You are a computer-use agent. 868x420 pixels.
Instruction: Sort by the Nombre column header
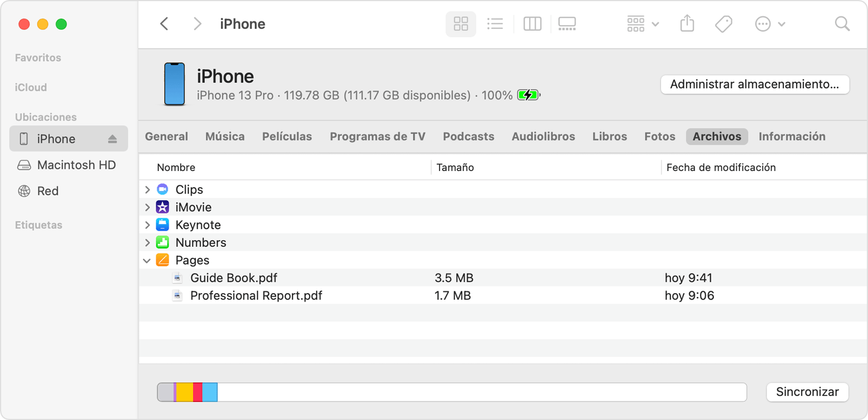176,167
